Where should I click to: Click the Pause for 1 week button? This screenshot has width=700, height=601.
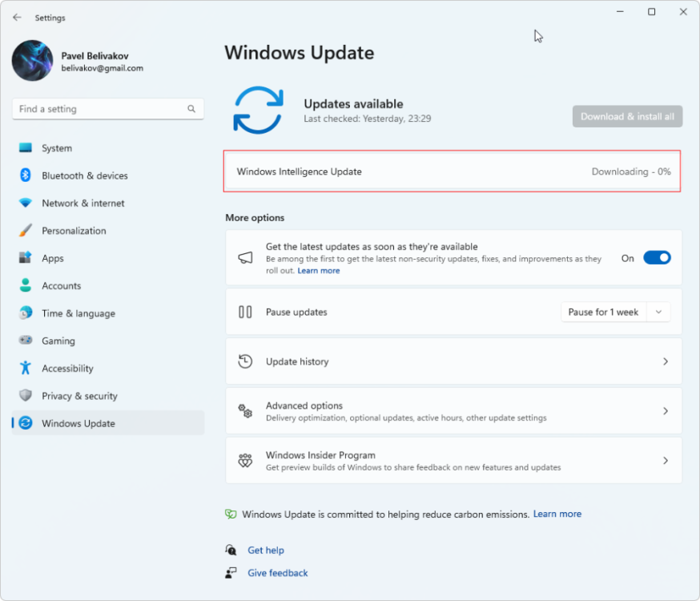point(603,312)
